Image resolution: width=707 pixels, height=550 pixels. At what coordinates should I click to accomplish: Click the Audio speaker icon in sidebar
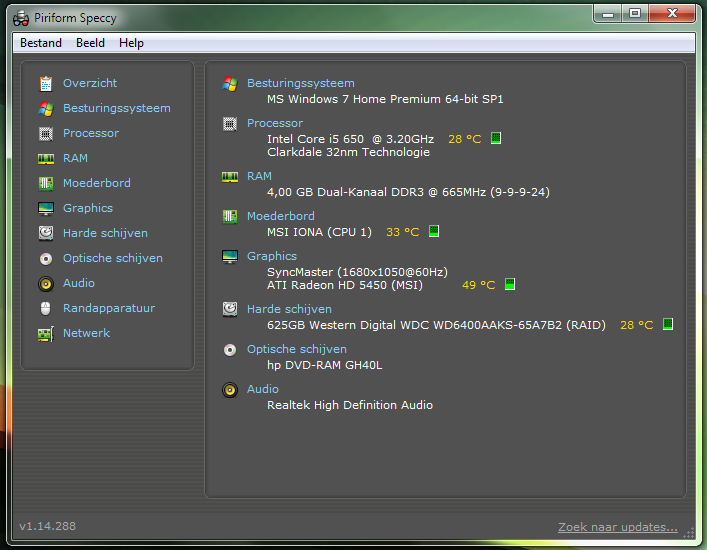pyautogui.click(x=45, y=283)
